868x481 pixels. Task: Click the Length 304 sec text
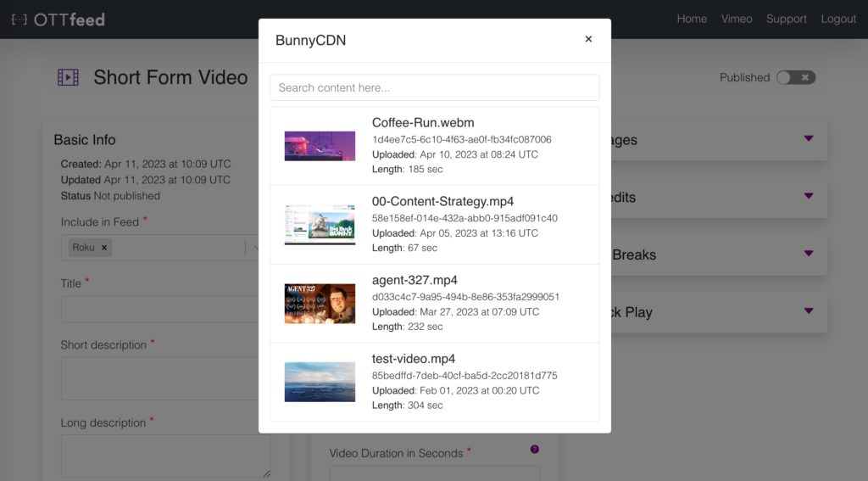point(408,405)
